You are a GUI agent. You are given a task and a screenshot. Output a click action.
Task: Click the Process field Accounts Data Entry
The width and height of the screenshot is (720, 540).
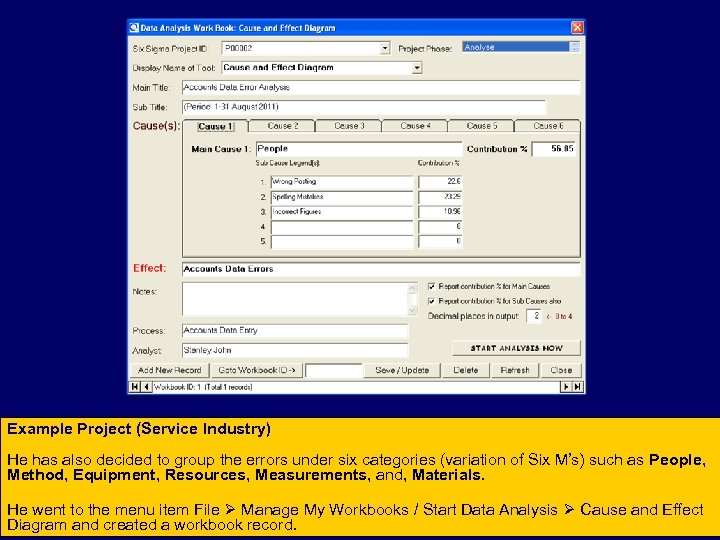295,331
